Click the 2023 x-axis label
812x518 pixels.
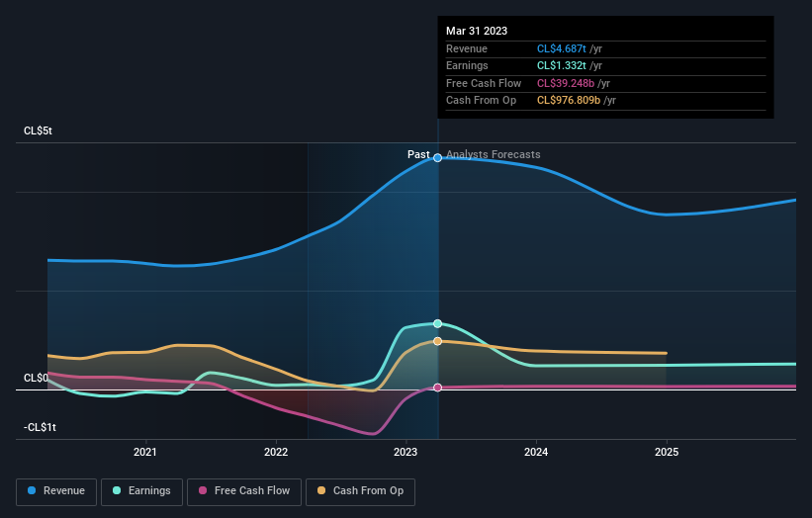[x=406, y=453]
